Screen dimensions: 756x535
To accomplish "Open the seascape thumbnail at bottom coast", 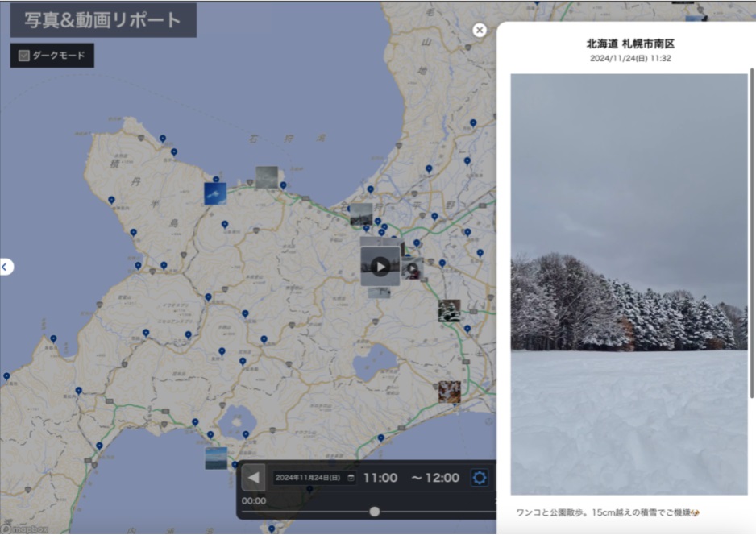I will pos(216,458).
